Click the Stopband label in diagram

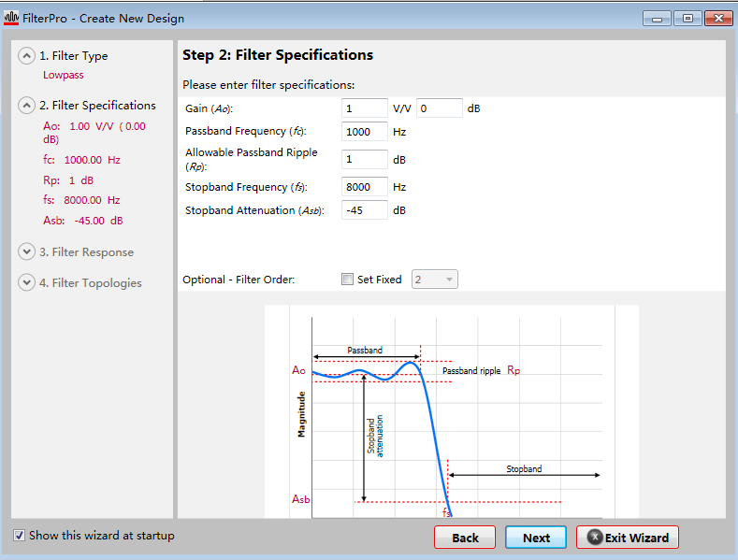(x=524, y=468)
